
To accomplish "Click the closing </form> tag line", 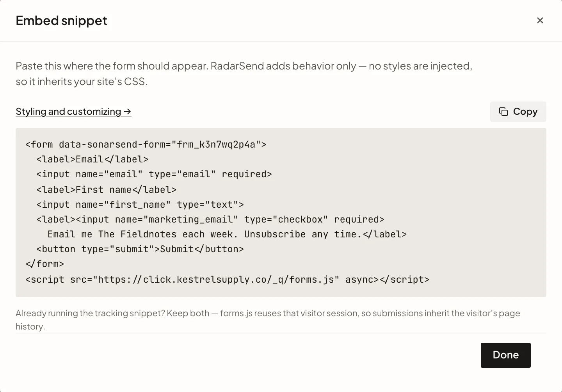I will 45,264.
